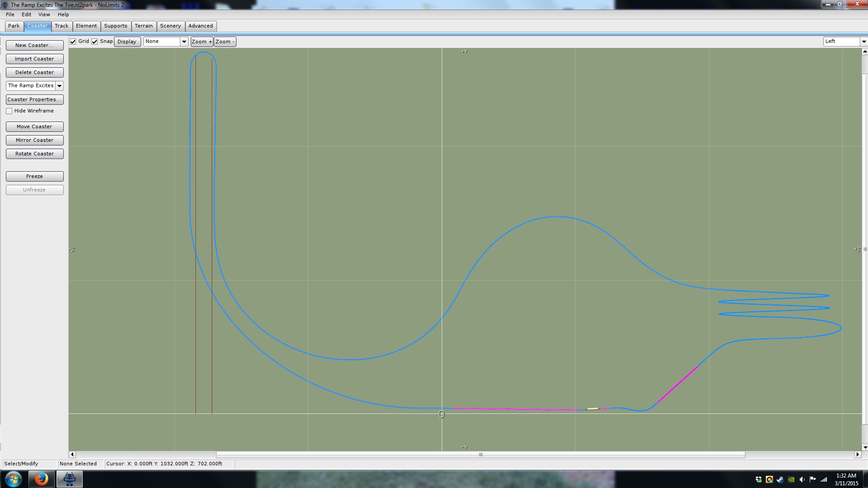Screen dimensions: 868x488
Task: Click the Coaster Properties button
Action: click(34, 99)
